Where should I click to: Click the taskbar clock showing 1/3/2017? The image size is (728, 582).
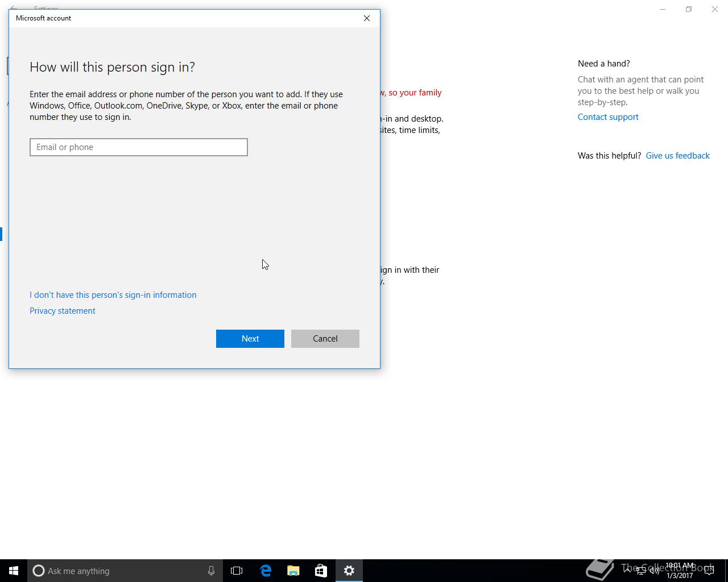[680, 571]
